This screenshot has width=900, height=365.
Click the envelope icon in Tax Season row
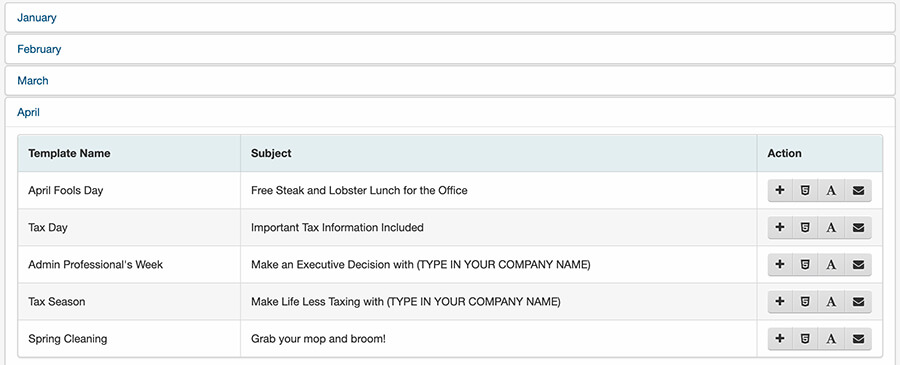click(x=858, y=302)
